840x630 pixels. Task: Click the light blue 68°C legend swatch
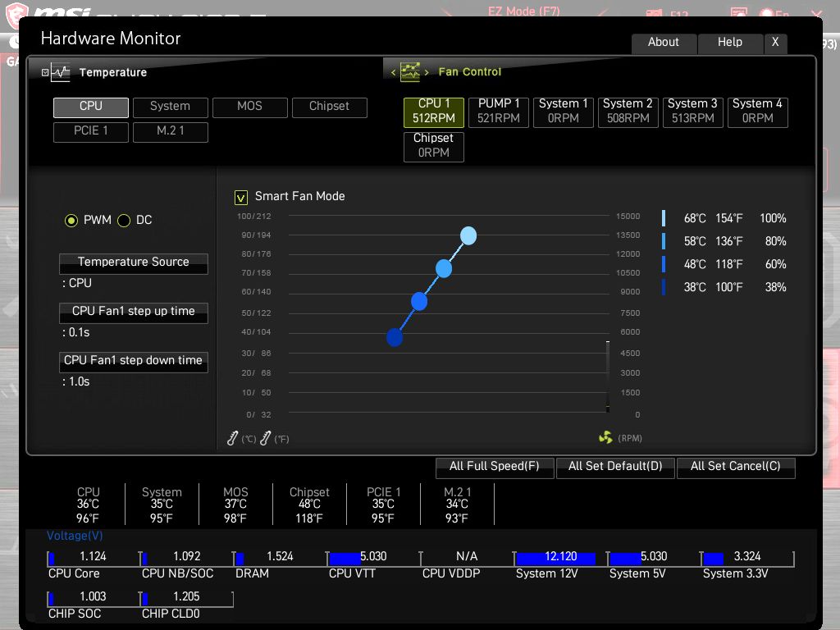click(664, 218)
